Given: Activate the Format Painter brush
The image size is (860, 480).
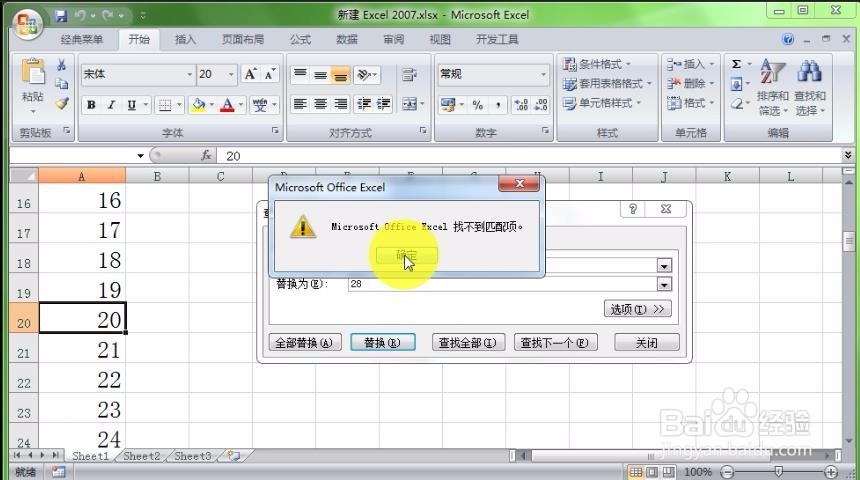Looking at the screenshot, I should (x=61, y=103).
